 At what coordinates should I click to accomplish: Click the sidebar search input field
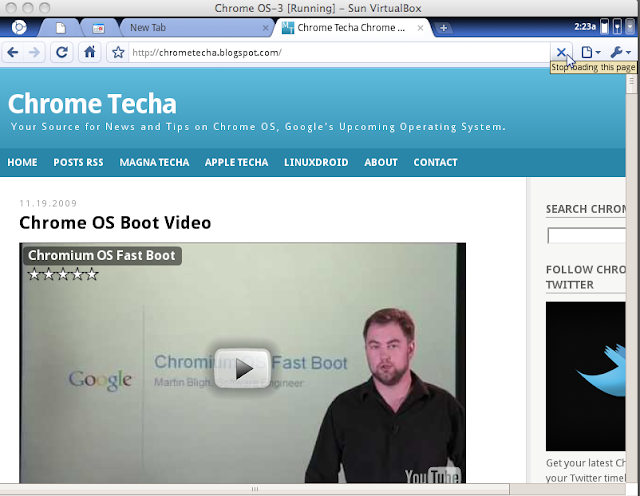586,236
